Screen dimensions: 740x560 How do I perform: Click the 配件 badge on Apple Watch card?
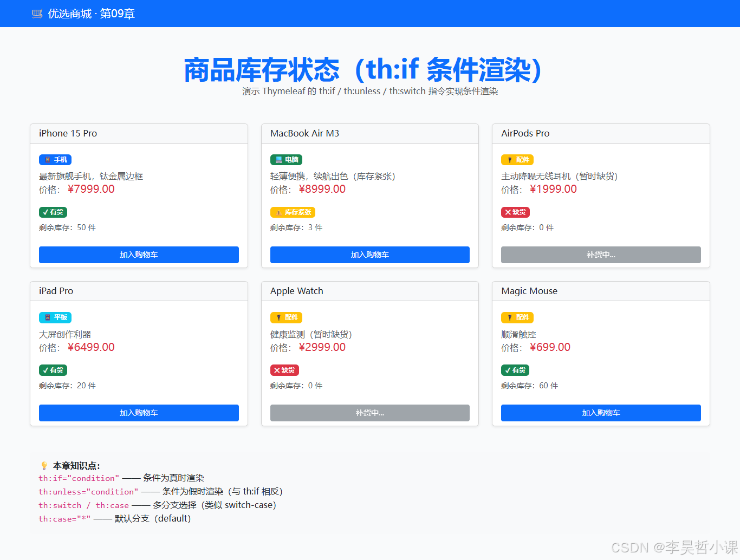[286, 317]
